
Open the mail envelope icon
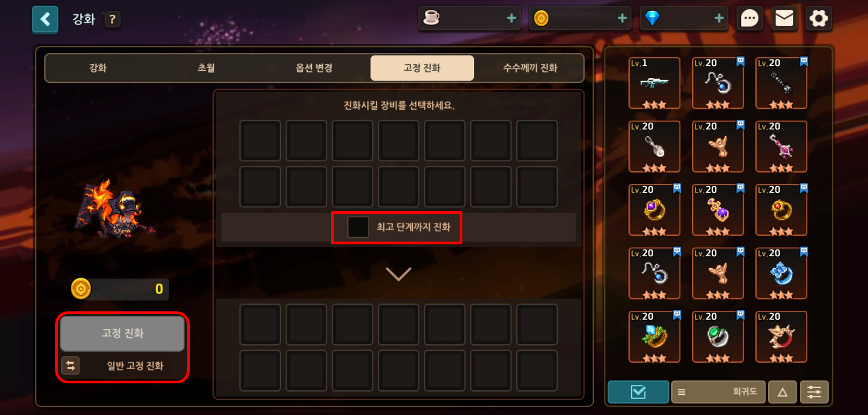pyautogui.click(x=784, y=19)
